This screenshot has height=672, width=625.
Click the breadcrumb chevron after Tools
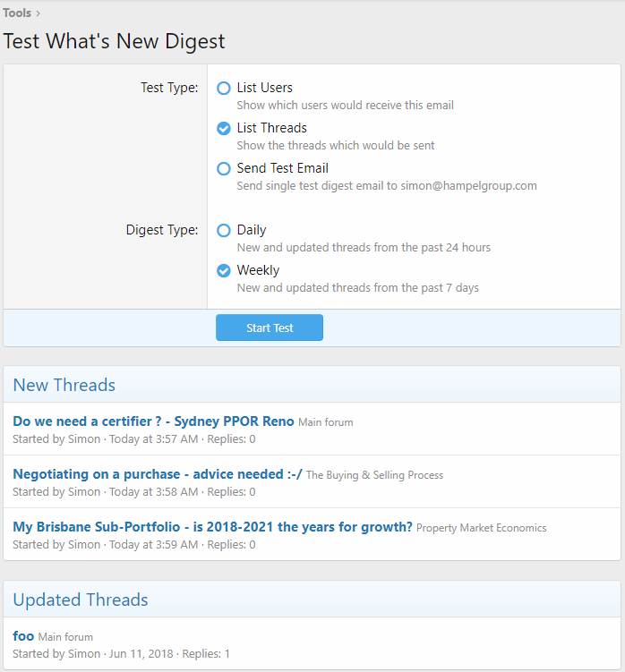[38, 13]
